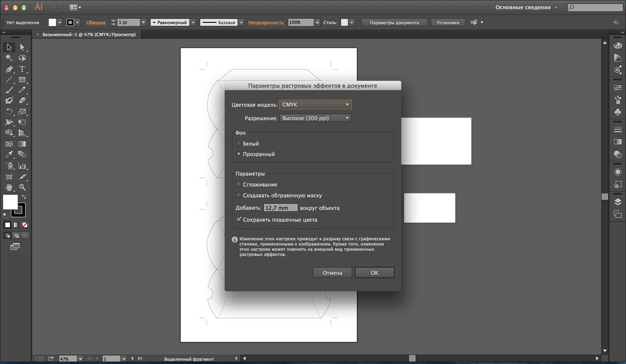Open the Основные сведения workspace dropdown
The height and width of the screenshot is (364, 626).
[x=526, y=7]
